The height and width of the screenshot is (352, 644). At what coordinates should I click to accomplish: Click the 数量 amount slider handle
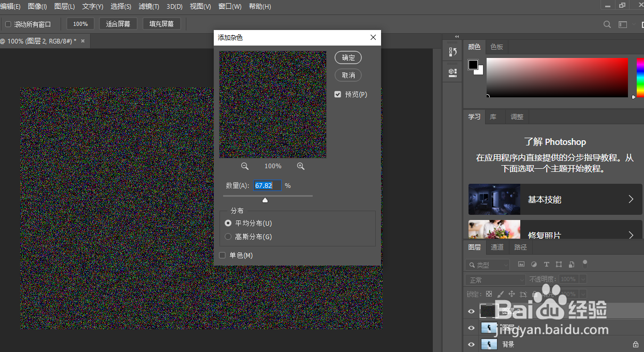pyautogui.click(x=265, y=200)
